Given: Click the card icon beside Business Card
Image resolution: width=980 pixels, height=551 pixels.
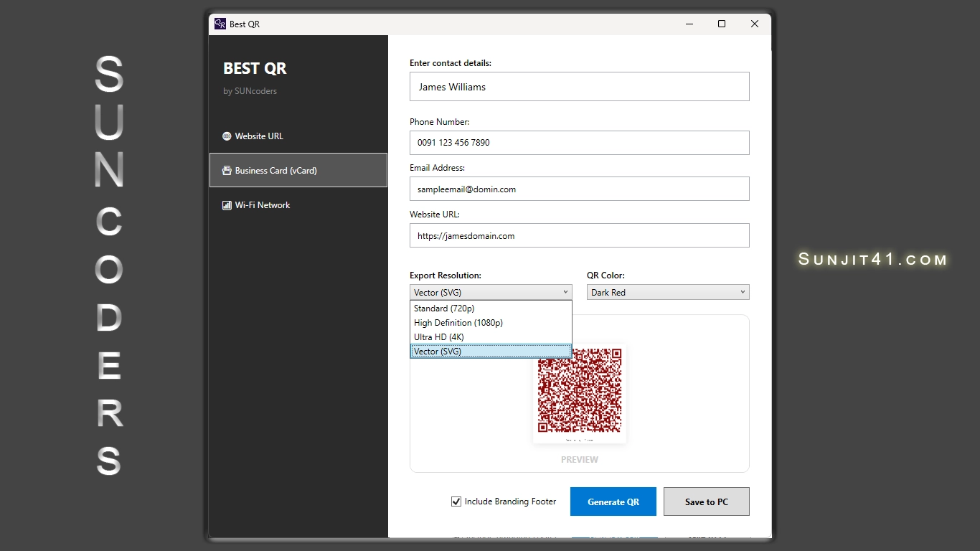Looking at the screenshot, I should [x=227, y=171].
